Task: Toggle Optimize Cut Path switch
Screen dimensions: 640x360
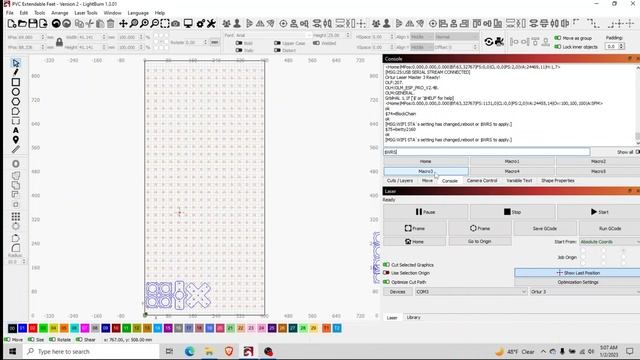Action: [x=386, y=282]
